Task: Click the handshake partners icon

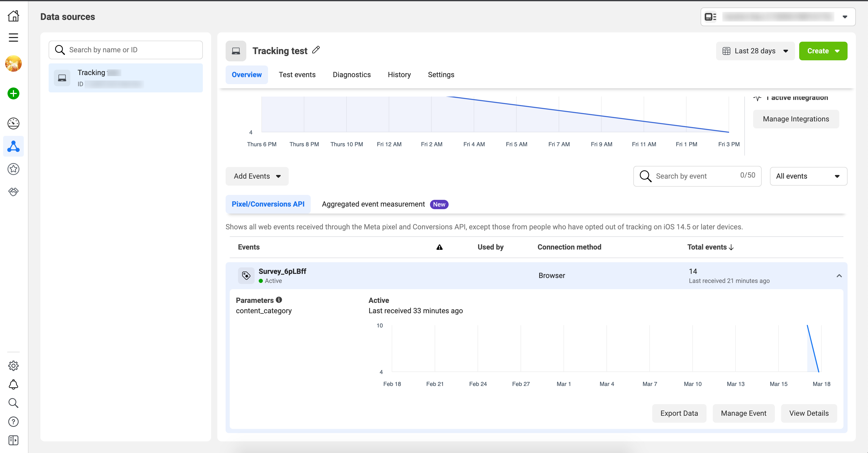Action: [13, 192]
